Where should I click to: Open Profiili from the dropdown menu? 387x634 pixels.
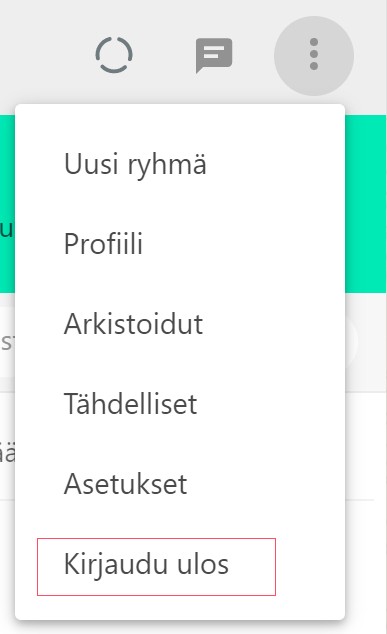(104, 244)
